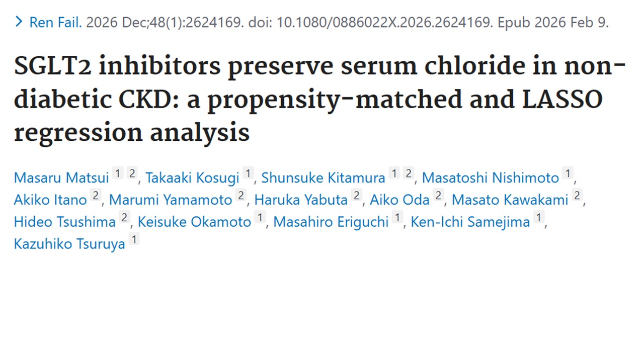Click author Hideo Tsushima
644x362 pixels.
point(64,222)
